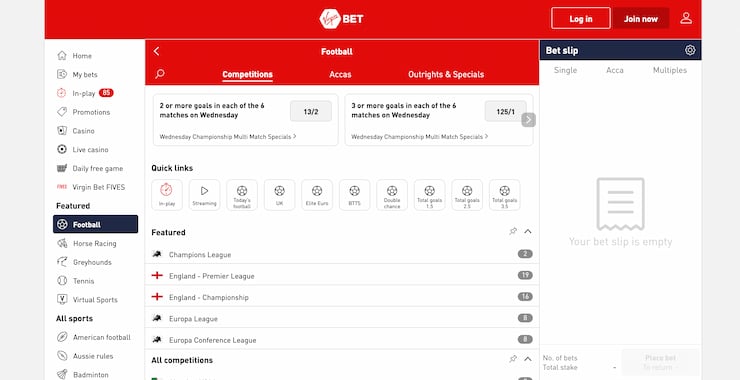Open the Total goals 3.5 quick link

(x=505, y=195)
